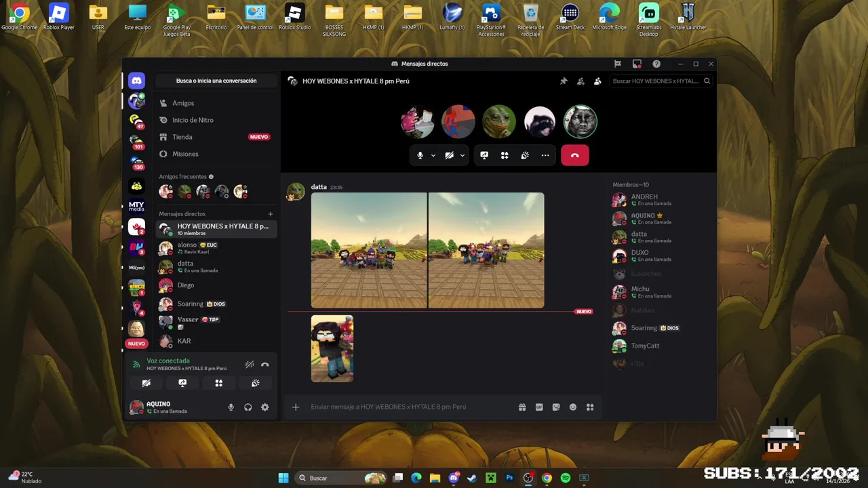This screenshot has height=488, width=868.
Task: Create new DM with plus next to Mensajes directos
Action: pos(271,214)
